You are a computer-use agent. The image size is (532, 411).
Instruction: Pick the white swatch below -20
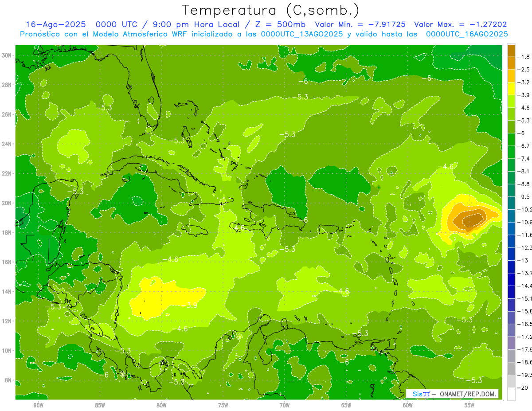[511, 394]
